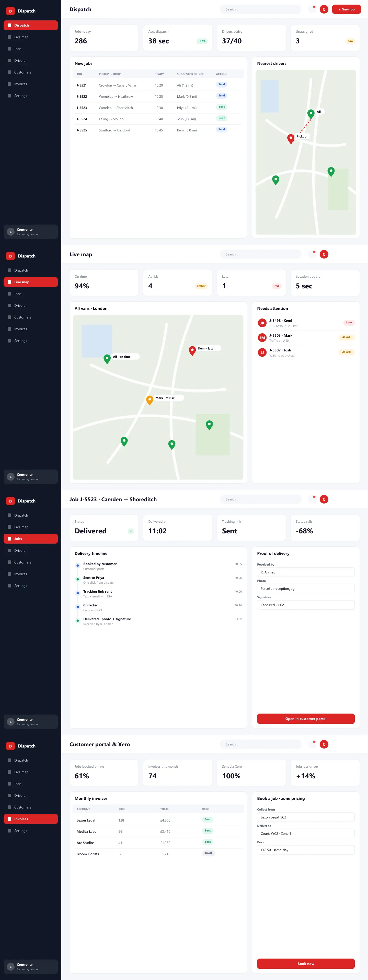The image size is (368, 980).
Task: Open the highlighted Jobs sidebar item
Action: pyautogui.click(x=30, y=539)
